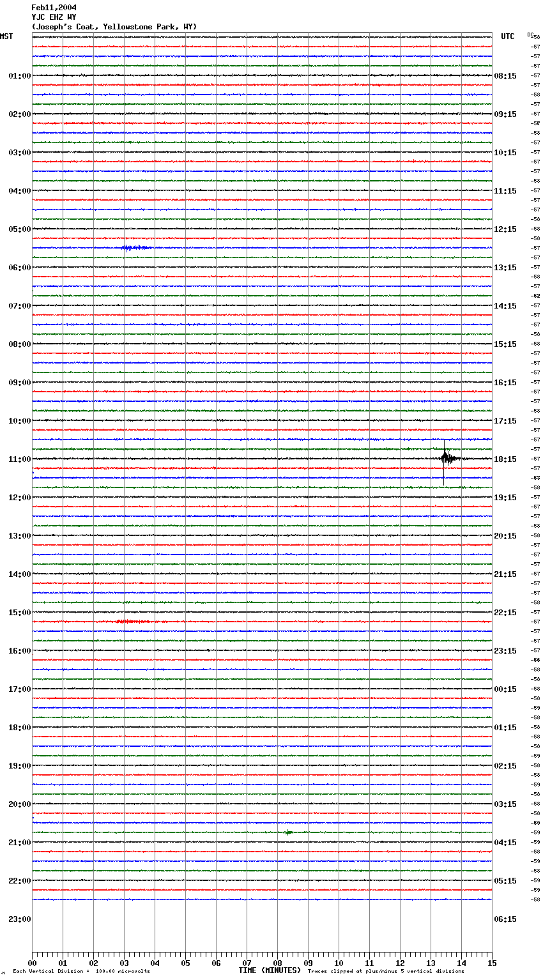Click the minute axis tick label 00

pos(32,963)
